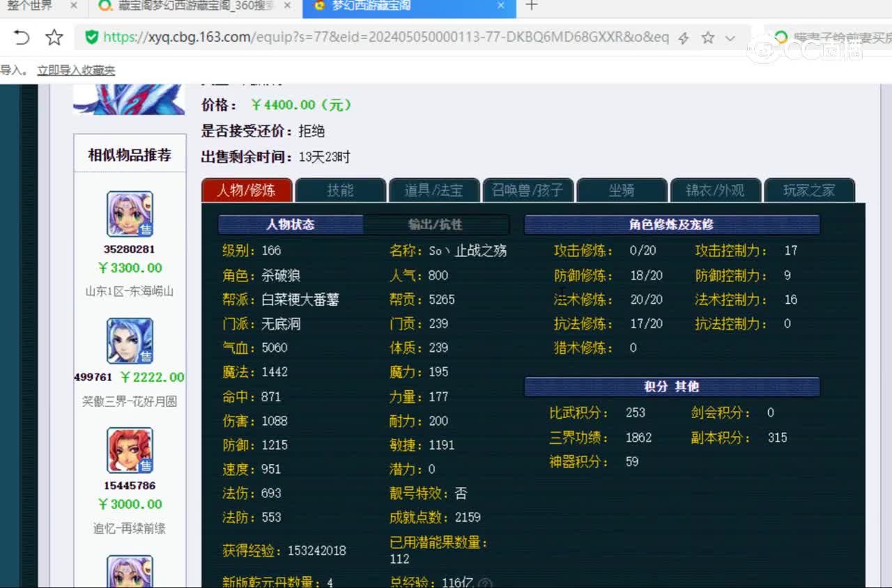
Task: Open the 玩家之家 tab
Action: click(809, 190)
